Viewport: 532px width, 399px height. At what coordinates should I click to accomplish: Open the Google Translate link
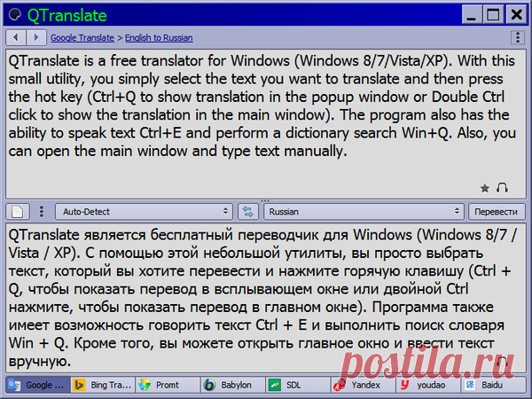[x=82, y=37]
